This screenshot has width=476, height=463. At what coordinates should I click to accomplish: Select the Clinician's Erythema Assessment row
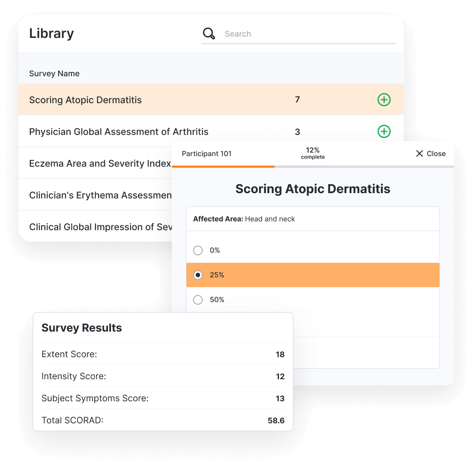100,195
